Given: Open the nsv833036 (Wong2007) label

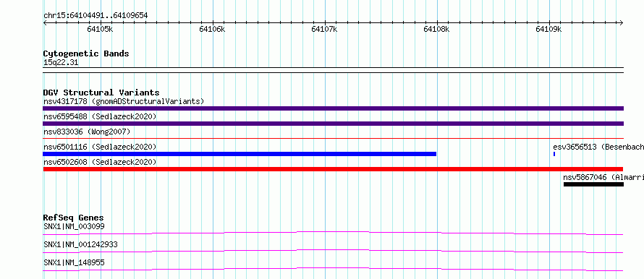Looking at the screenshot, I should 87,132.
